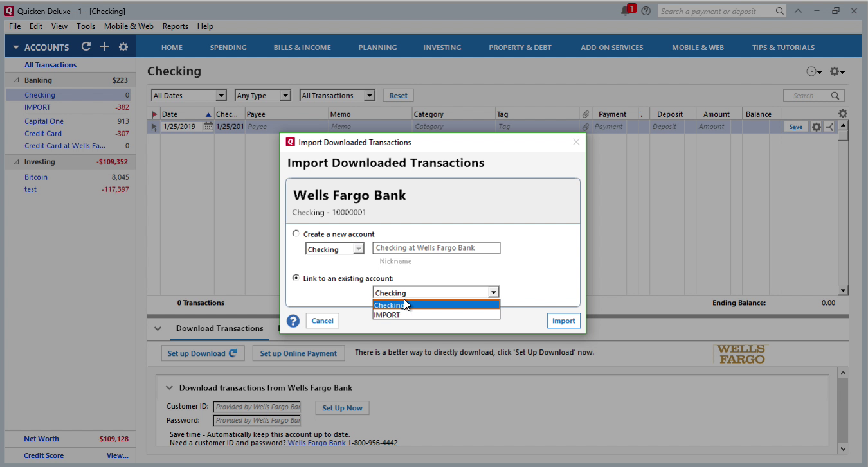Click Set up Download button

(203, 353)
